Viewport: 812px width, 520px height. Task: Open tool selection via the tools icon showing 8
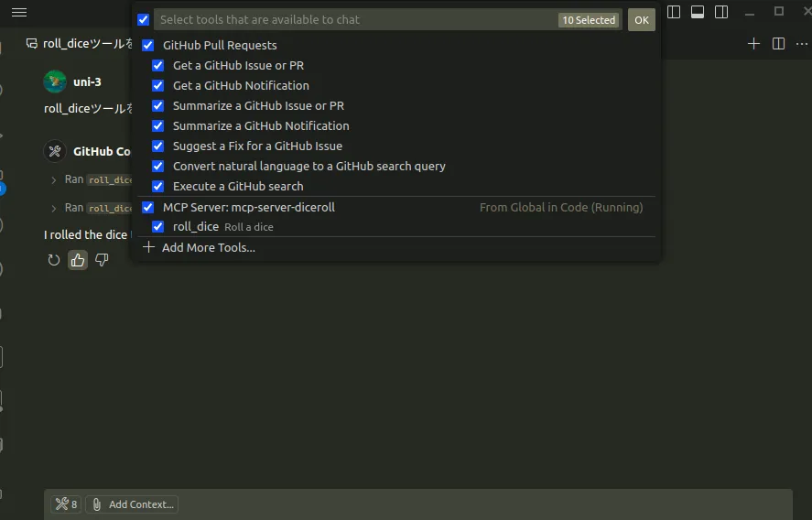pos(66,504)
